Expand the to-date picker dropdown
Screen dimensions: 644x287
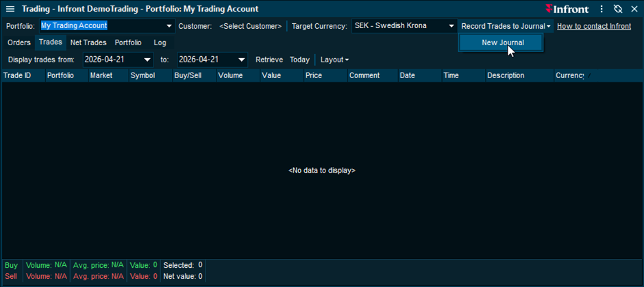(242, 60)
